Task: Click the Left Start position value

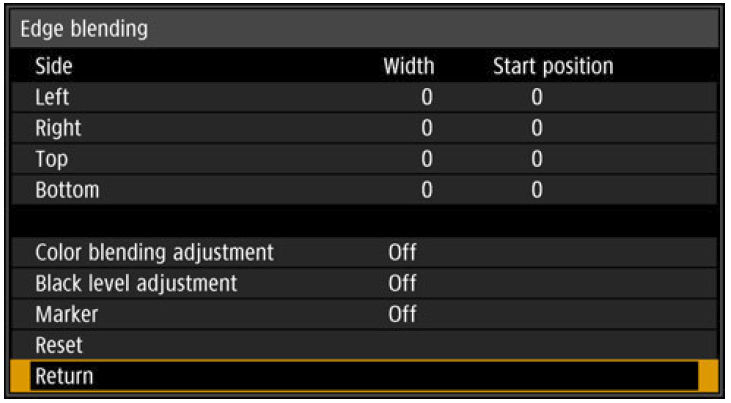Action: (536, 98)
